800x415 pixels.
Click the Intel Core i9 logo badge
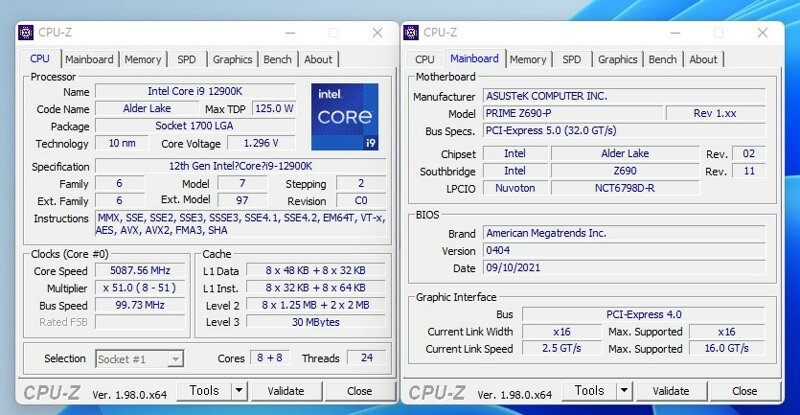coord(345,116)
